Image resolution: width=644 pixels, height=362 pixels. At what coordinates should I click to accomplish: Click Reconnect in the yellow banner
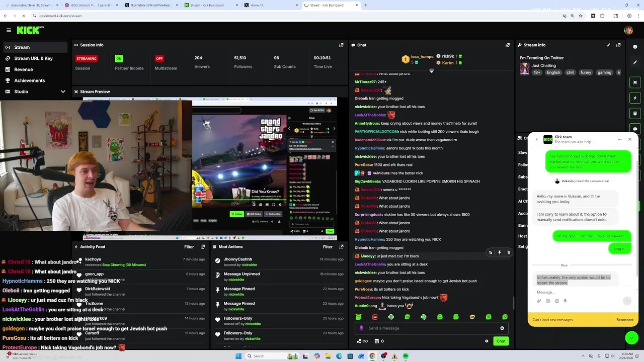625,320
